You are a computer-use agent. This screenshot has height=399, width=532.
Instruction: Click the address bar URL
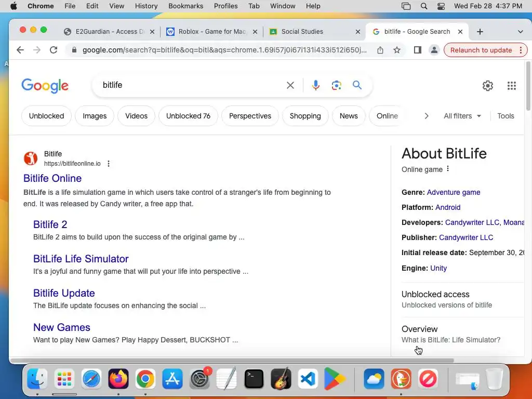[224, 50]
